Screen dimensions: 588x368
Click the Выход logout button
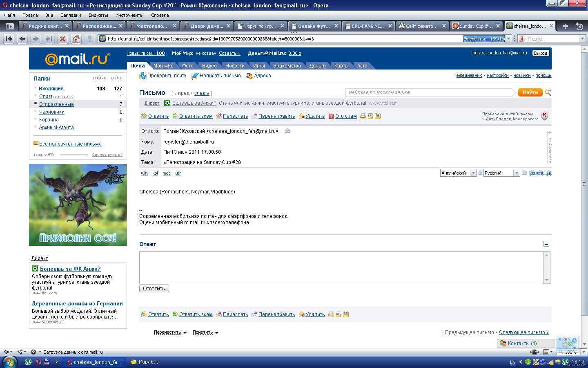pyautogui.click(x=540, y=53)
